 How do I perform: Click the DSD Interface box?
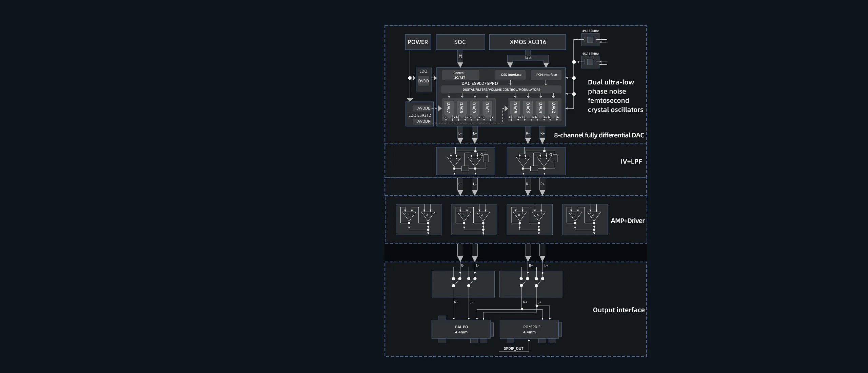511,75
